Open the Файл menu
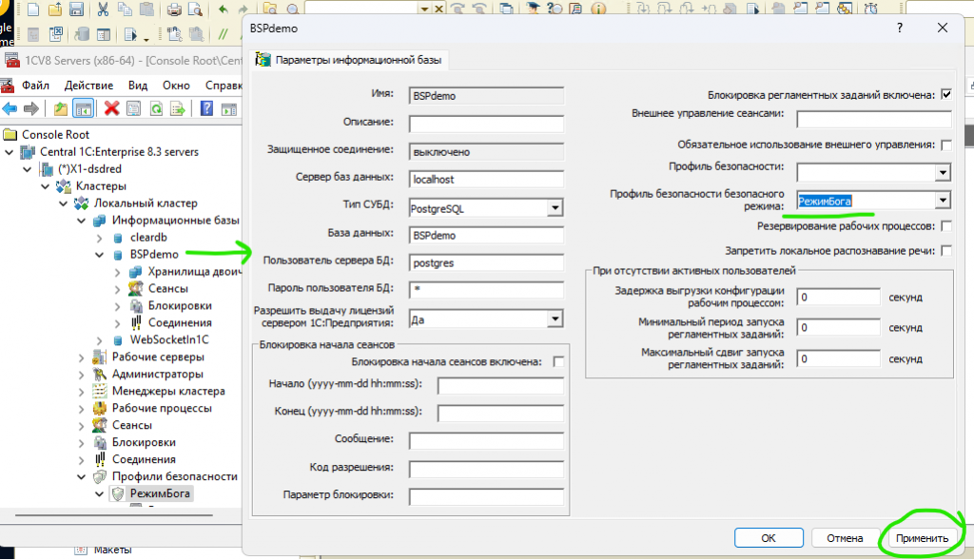974x560 pixels. (35, 85)
